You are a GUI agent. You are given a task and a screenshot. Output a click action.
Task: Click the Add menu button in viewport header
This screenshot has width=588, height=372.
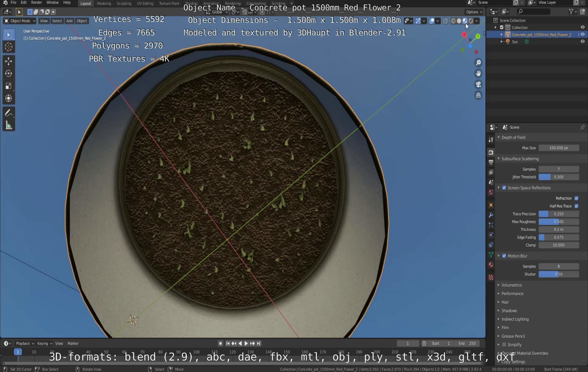[x=69, y=21]
